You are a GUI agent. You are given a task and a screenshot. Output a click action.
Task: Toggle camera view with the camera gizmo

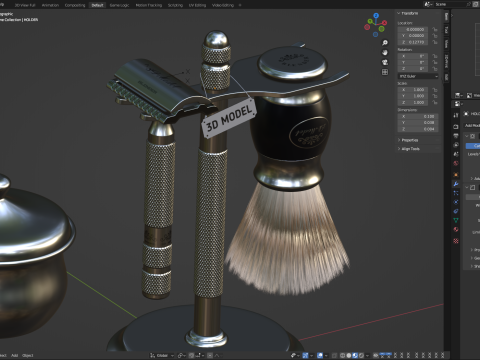[x=385, y=62]
